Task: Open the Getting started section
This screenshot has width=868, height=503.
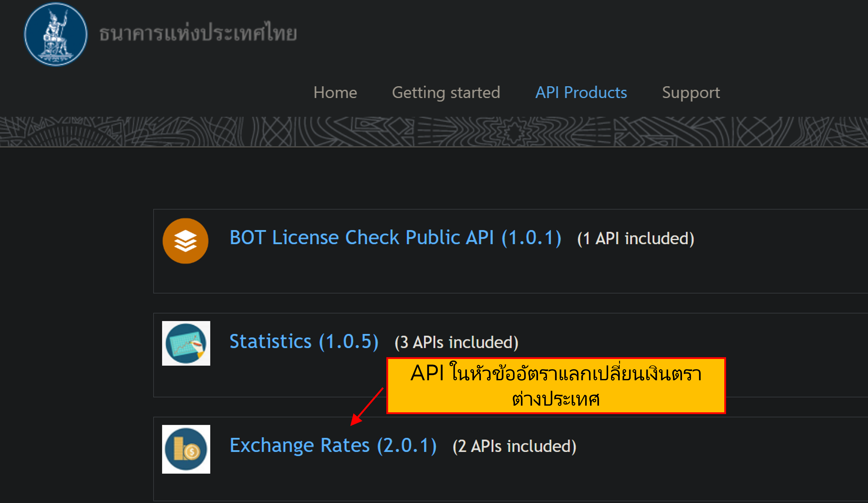Action: point(446,92)
